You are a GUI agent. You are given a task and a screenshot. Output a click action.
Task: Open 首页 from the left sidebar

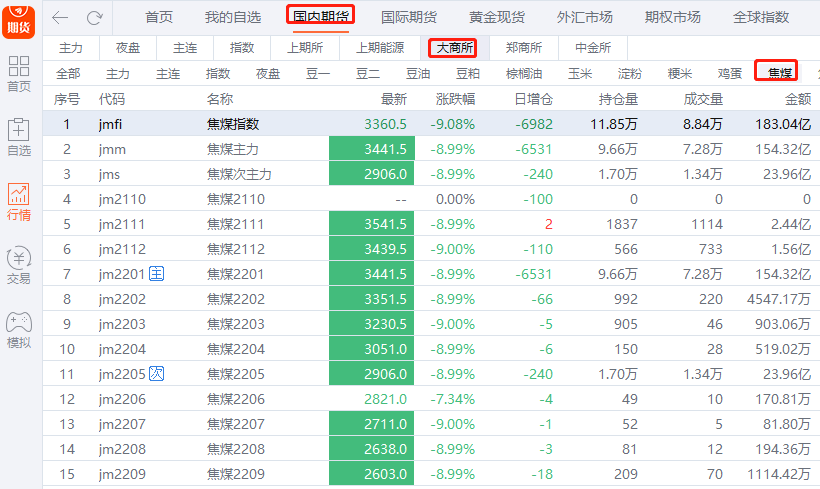tap(19, 74)
